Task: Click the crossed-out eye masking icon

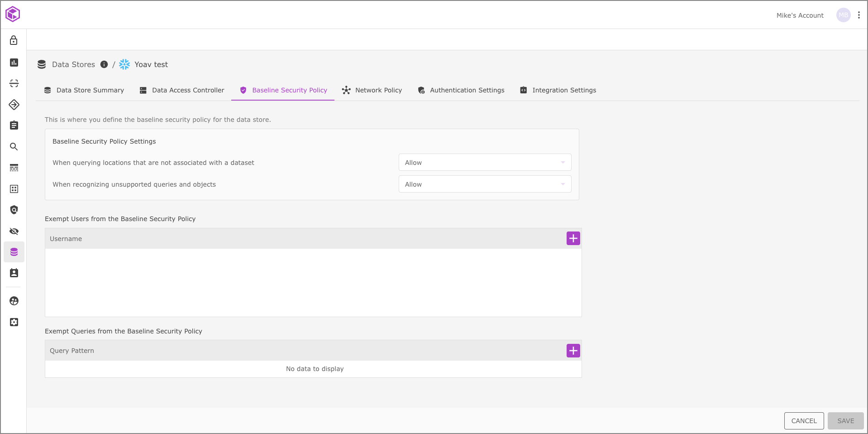Action: (x=14, y=231)
